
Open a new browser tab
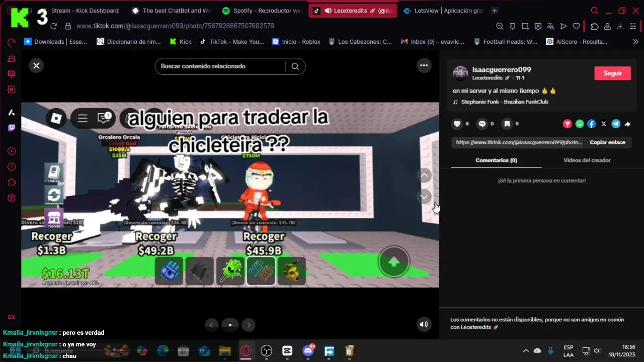click(495, 11)
